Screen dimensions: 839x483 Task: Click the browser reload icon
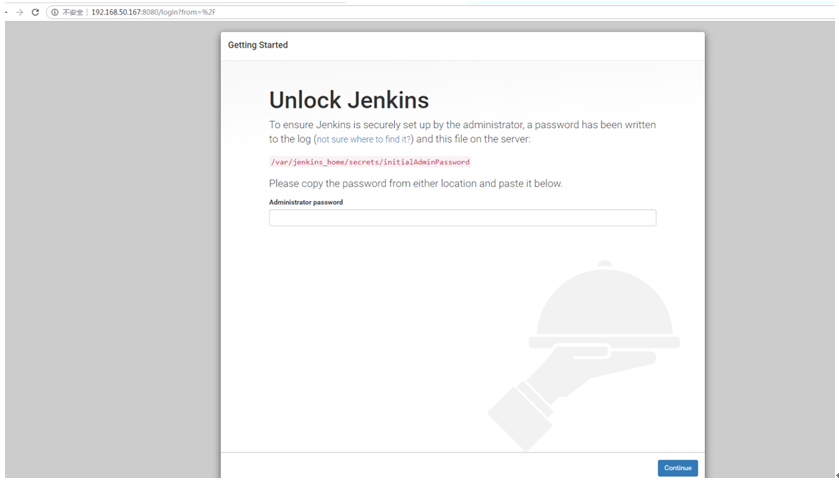click(35, 12)
